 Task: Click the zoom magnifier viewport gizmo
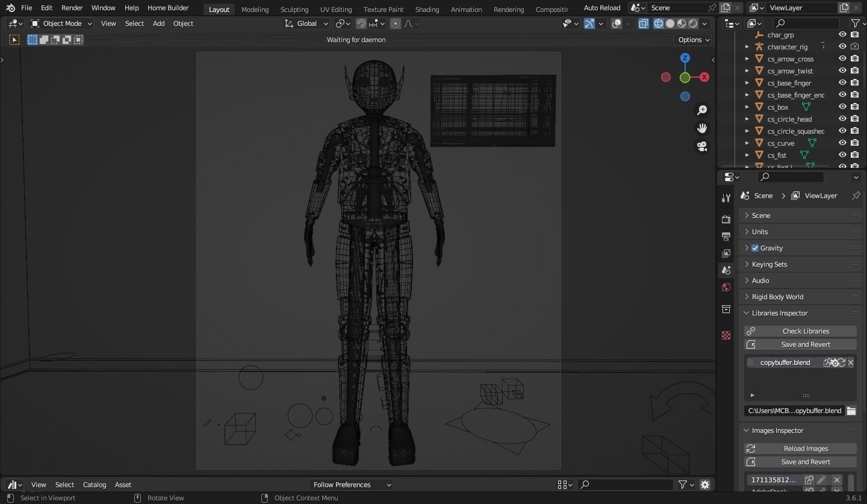coord(702,110)
